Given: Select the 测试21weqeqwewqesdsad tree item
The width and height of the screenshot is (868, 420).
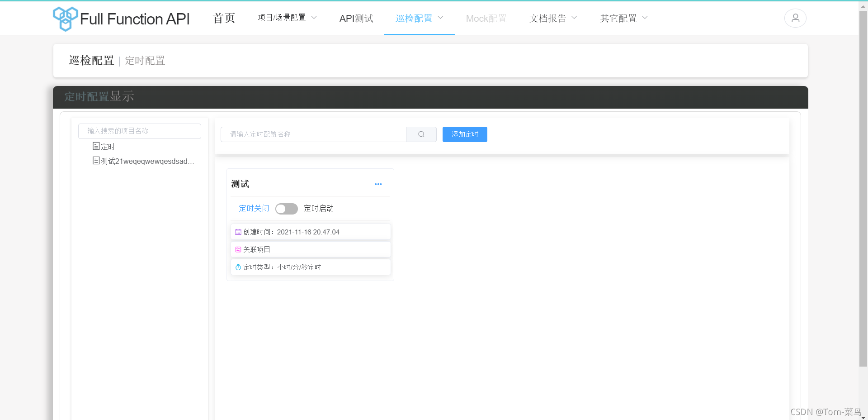Looking at the screenshot, I should tap(147, 161).
